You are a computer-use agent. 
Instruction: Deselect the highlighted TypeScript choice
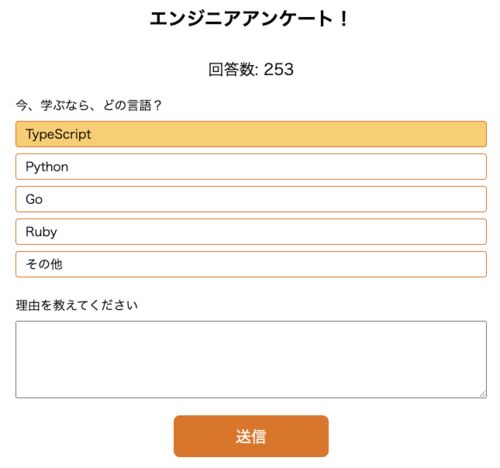click(251, 134)
